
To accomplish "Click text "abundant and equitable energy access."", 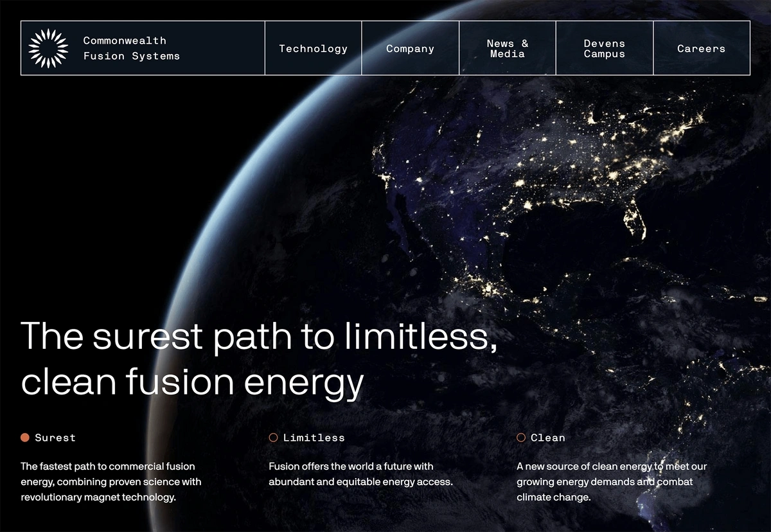I will (361, 482).
